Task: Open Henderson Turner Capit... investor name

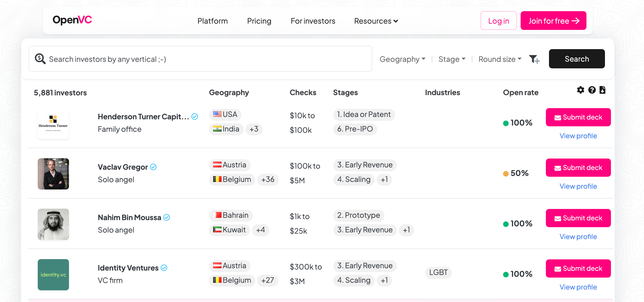Action: (x=143, y=117)
